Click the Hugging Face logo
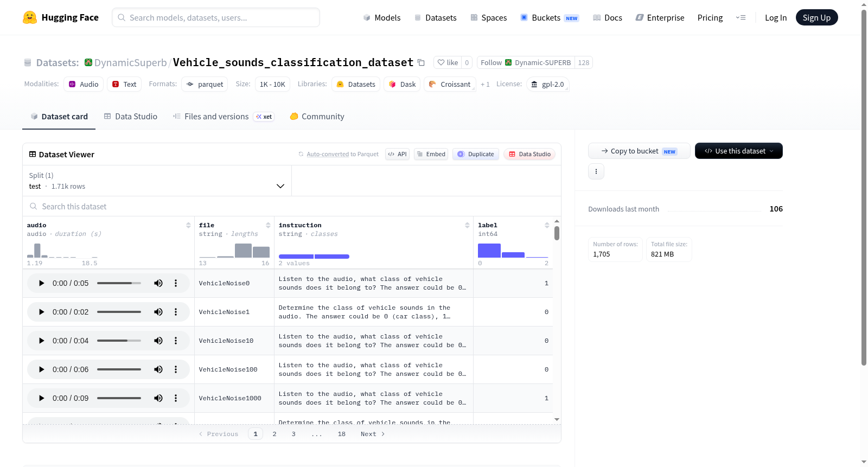Viewport: 868px width, 467px height. (x=60, y=17)
